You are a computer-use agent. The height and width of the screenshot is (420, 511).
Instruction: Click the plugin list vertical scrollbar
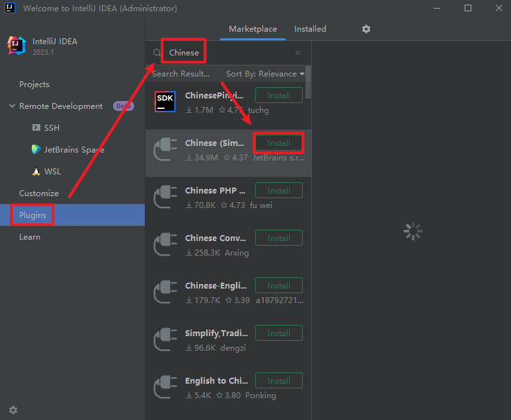tap(308, 83)
